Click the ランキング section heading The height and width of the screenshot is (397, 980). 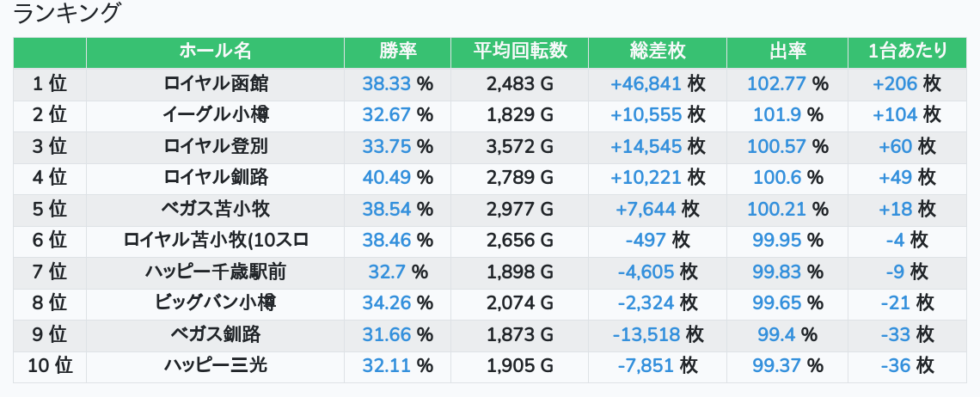click(x=68, y=14)
